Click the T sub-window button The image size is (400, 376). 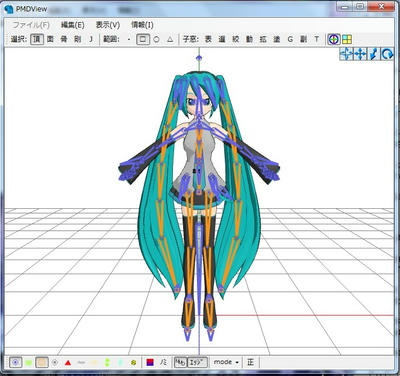[316, 39]
